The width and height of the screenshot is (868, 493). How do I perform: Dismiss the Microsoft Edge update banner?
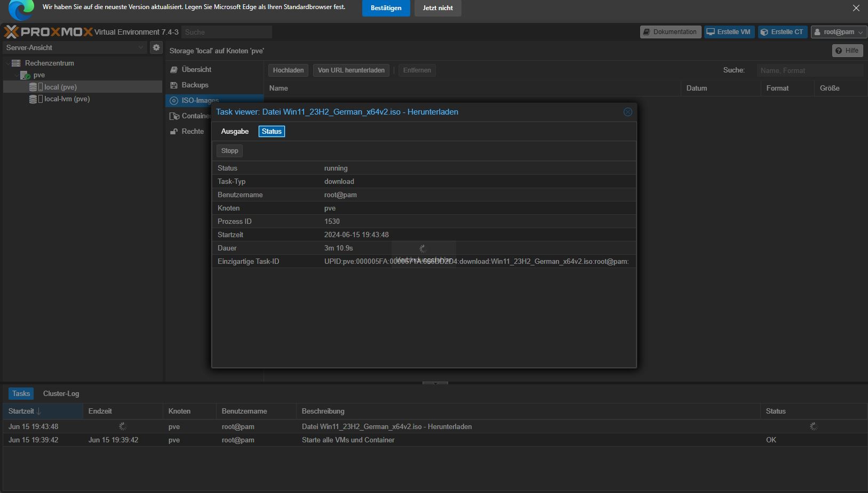click(x=856, y=8)
